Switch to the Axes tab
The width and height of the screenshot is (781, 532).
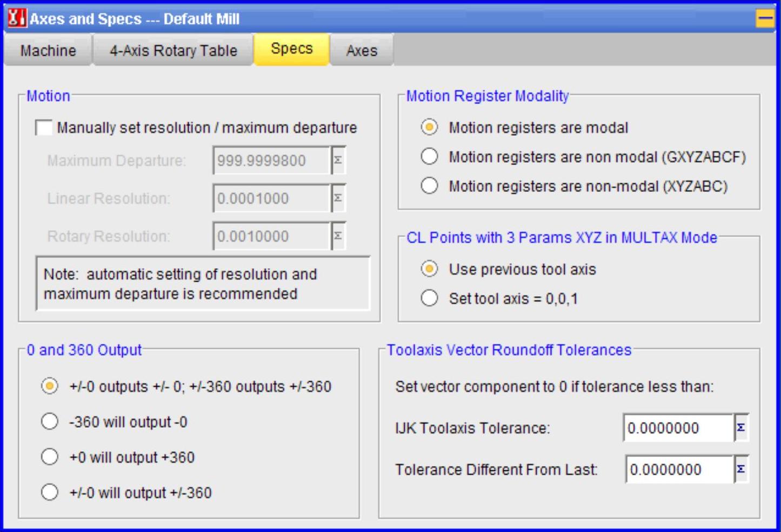[x=362, y=51]
